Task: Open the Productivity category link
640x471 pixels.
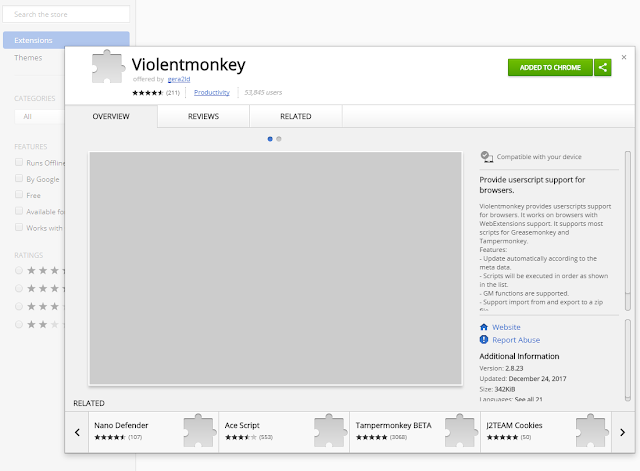Action: [212, 93]
